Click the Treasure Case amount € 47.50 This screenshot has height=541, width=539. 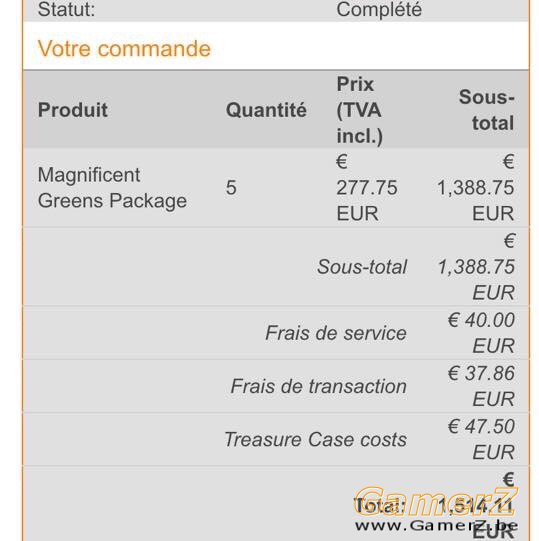[x=481, y=439]
